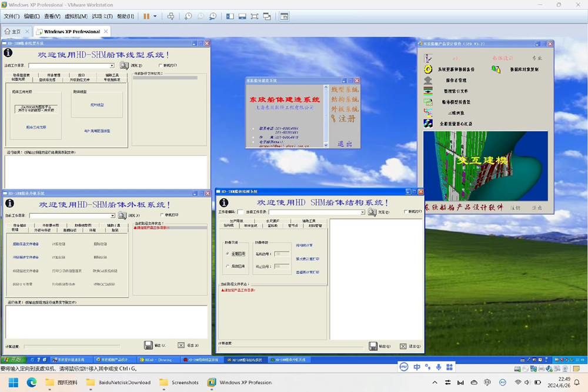The width and height of the screenshot is (588, 392).
Task: Click info icon in hull shell plate window
Action: 10,203
